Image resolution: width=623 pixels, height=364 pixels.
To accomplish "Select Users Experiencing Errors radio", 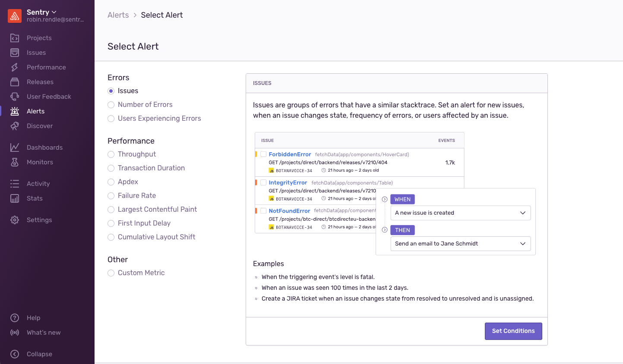I will click(x=111, y=119).
